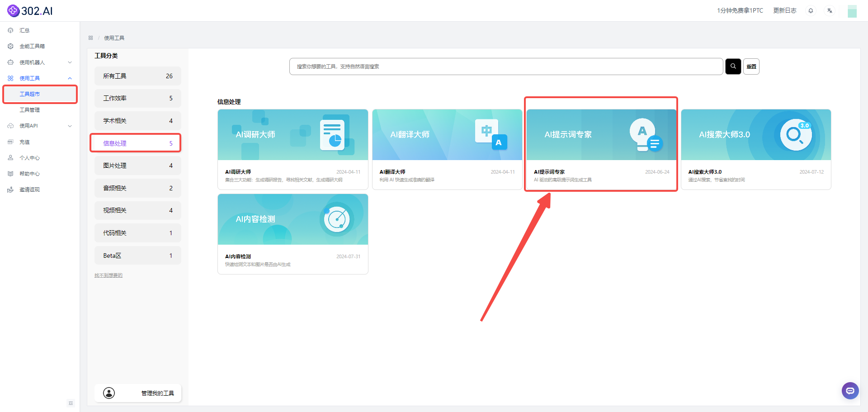
Task: Click the 使用工具 apps icon
Action: 10,78
